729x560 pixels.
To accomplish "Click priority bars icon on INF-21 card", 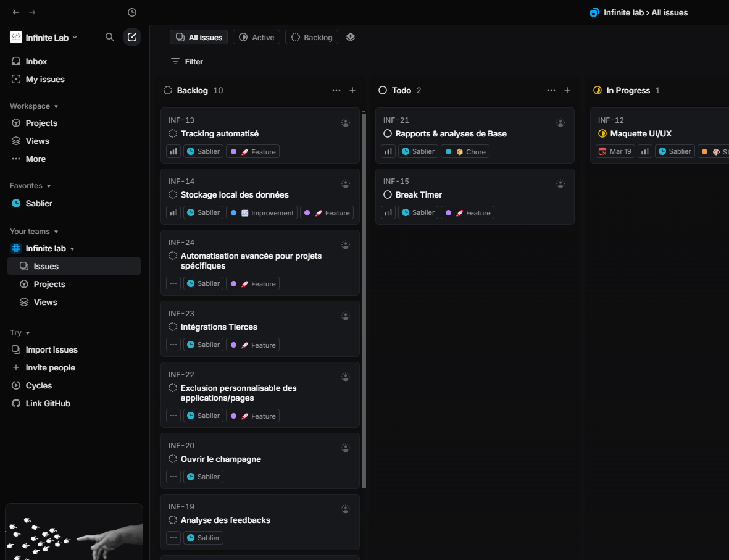I will 388,151.
